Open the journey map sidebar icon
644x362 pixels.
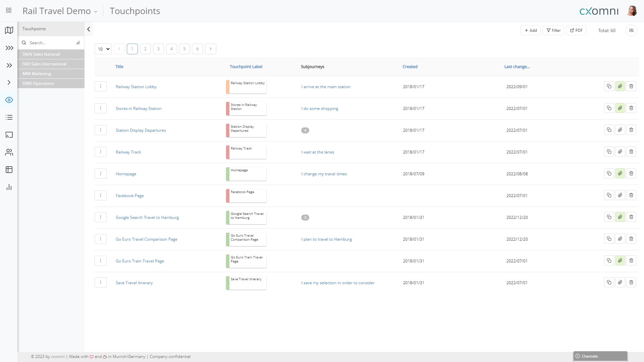coord(9,30)
